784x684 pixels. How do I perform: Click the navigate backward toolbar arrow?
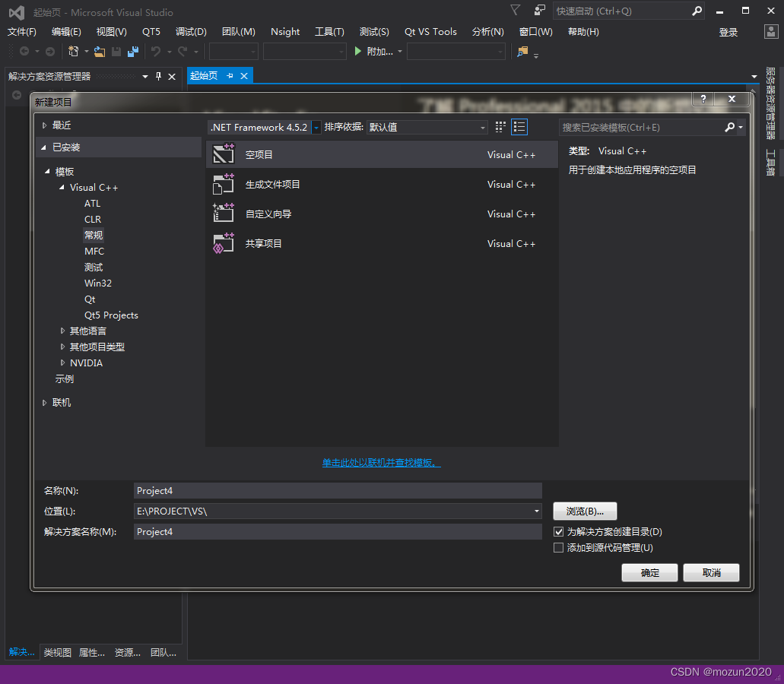pos(24,51)
